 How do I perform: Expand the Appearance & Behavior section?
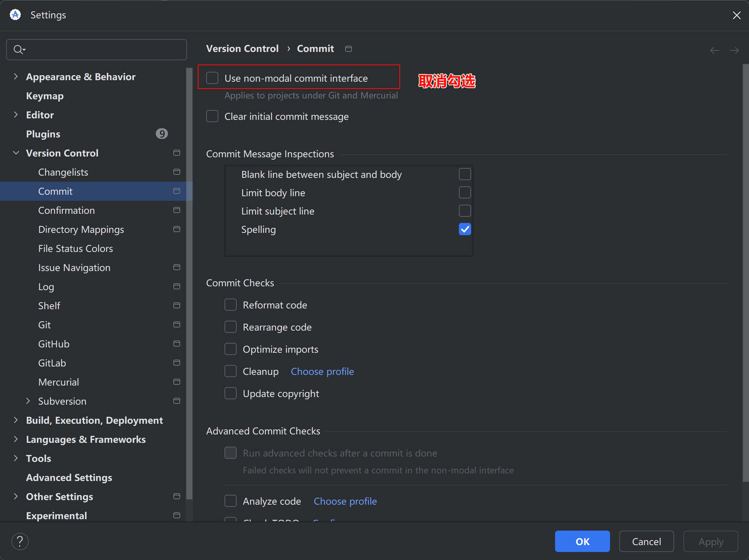(x=16, y=77)
